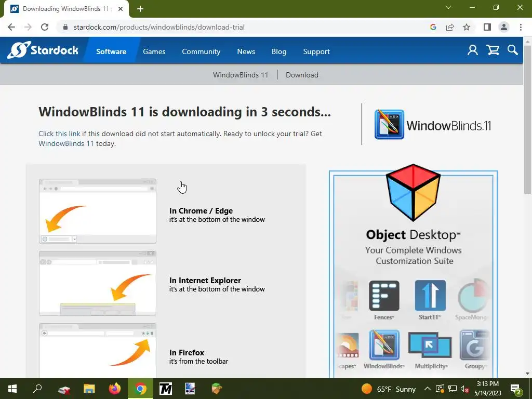The width and height of the screenshot is (532, 399).
Task: Launch Firefox from taskbar
Action: 115,389
